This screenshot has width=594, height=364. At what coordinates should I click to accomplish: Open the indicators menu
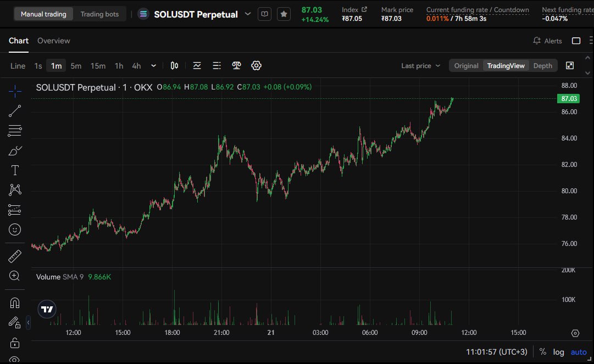pyautogui.click(x=197, y=65)
